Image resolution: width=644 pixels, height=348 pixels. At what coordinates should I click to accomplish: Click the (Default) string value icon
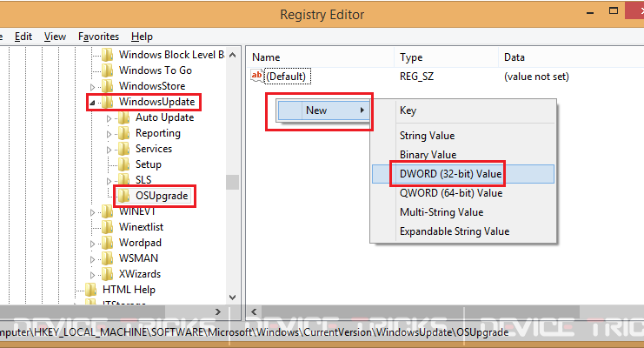257,76
